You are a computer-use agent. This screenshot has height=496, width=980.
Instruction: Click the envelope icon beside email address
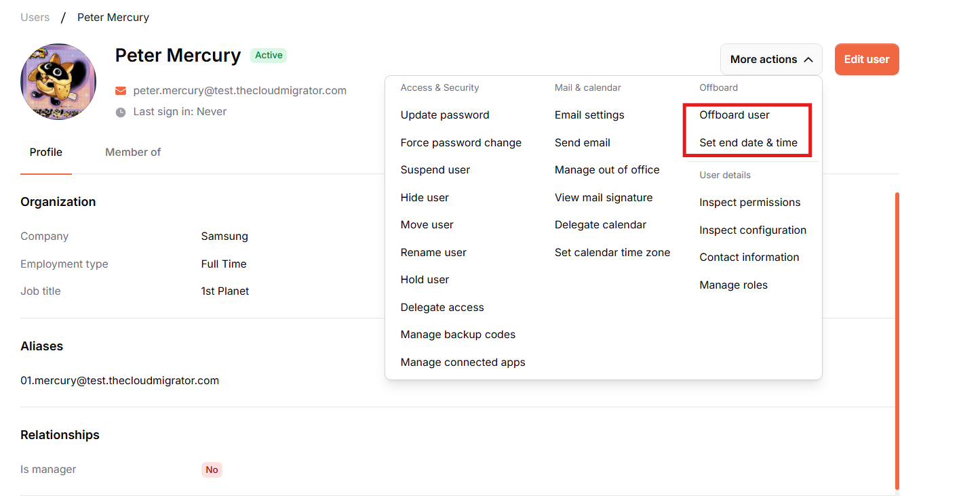click(121, 91)
